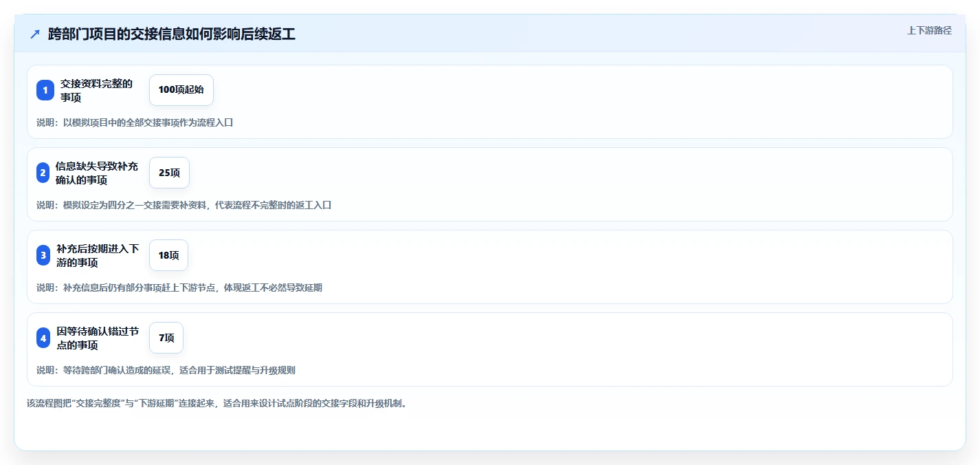Click the 信息缺失导致补充确认的事项 label

97,173
